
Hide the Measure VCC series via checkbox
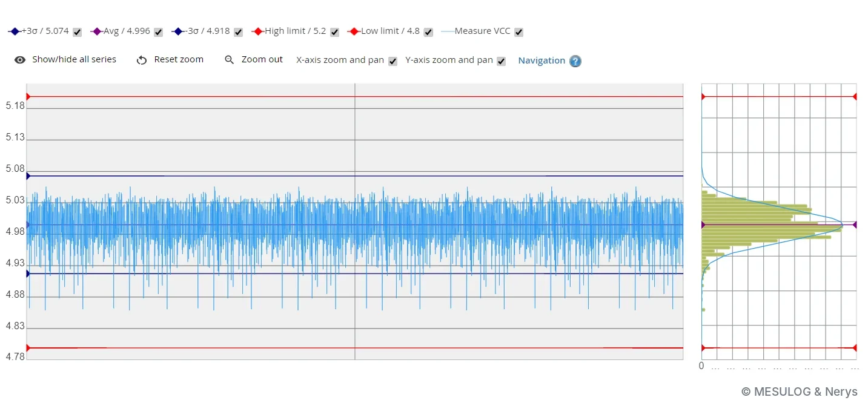pyautogui.click(x=518, y=32)
